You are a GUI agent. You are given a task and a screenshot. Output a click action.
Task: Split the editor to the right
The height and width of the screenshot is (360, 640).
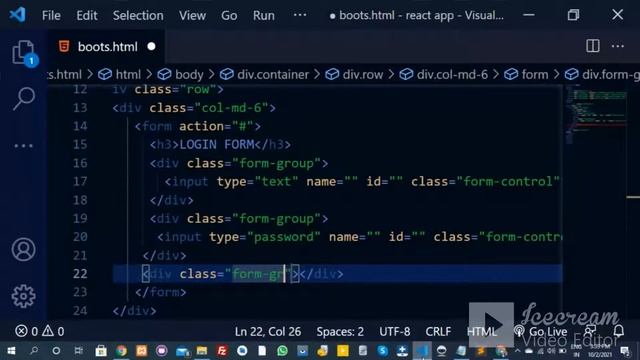pyautogui.click(x=593, y=46)
